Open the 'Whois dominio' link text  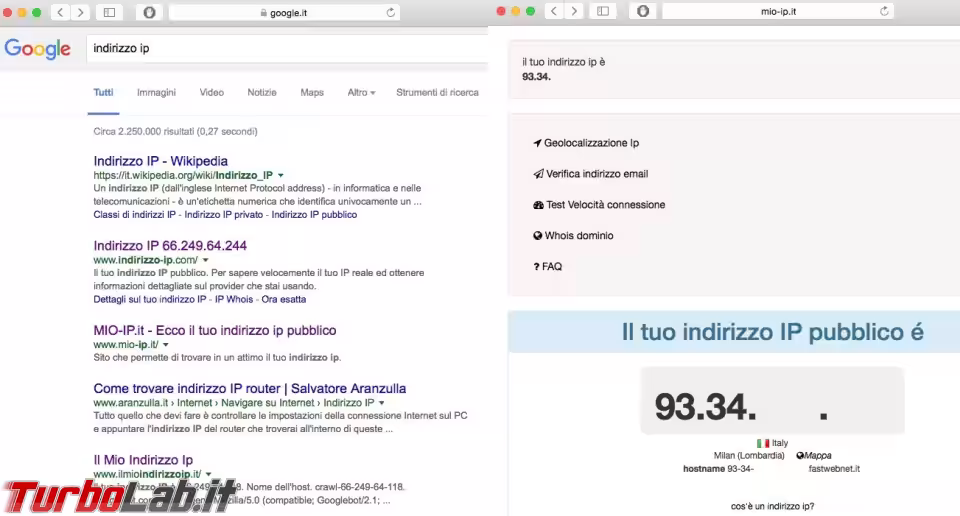(579, 236)
